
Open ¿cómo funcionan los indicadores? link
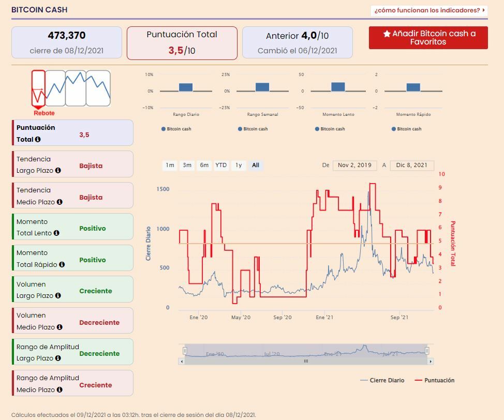[x=429, y=10]
